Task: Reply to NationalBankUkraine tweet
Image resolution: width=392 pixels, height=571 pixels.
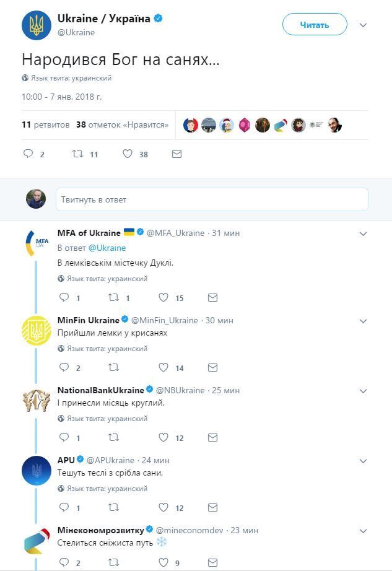Action: coord(64,438)
